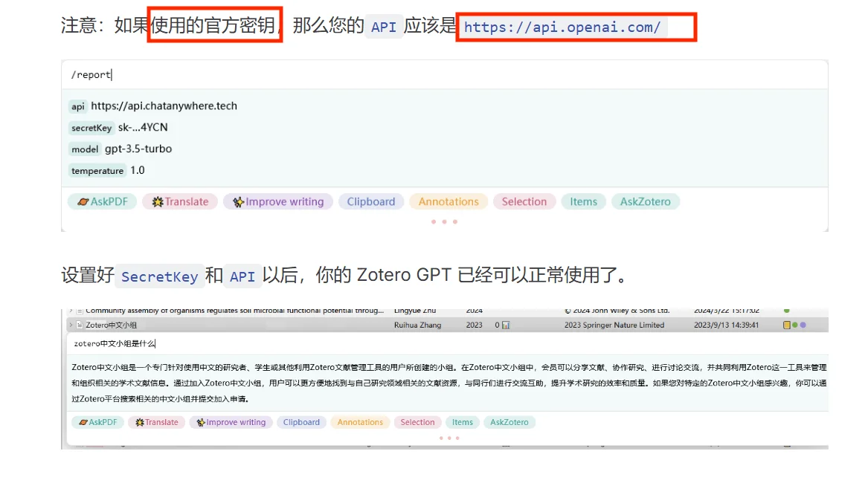The image size is (868, 480).
Task: Click the api parameter tag
Action: click(77, 106)
